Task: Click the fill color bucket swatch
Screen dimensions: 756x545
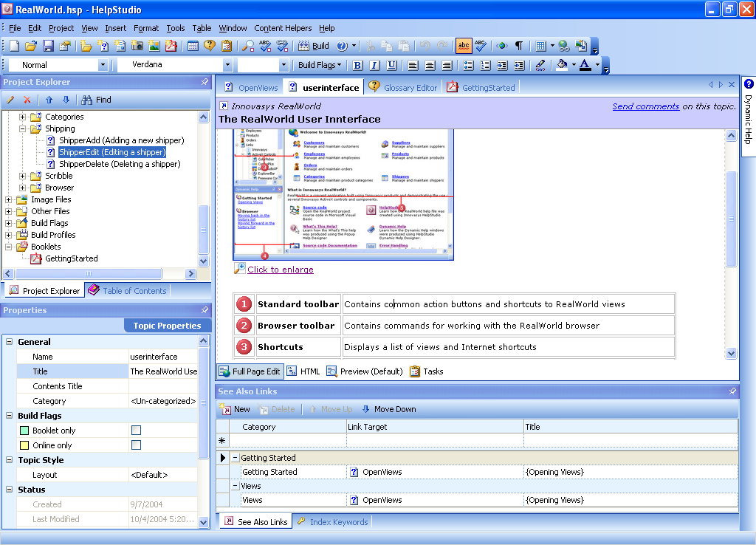Action: point(562,65)
